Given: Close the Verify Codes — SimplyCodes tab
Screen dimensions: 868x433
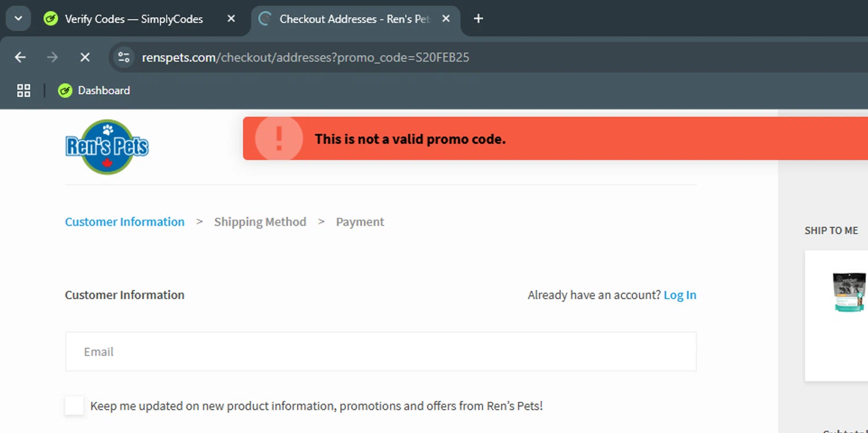Looking at the screenshot, I should click(231, 19).
